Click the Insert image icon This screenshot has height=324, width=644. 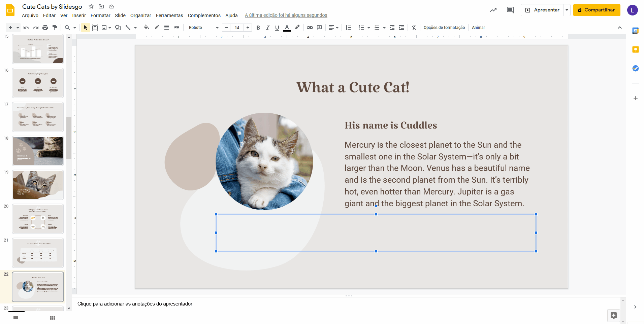point(104,28)
